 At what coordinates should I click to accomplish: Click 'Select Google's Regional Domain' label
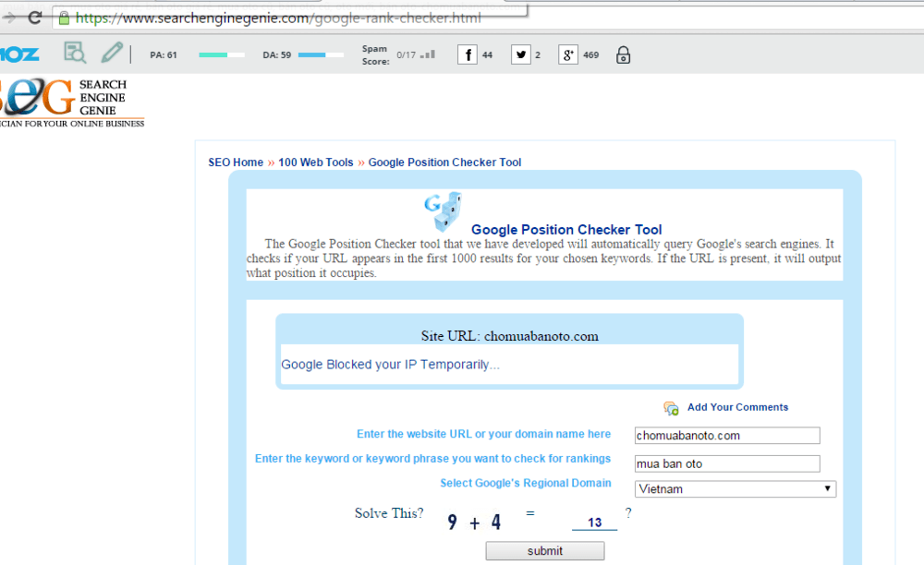click(526, 483)
